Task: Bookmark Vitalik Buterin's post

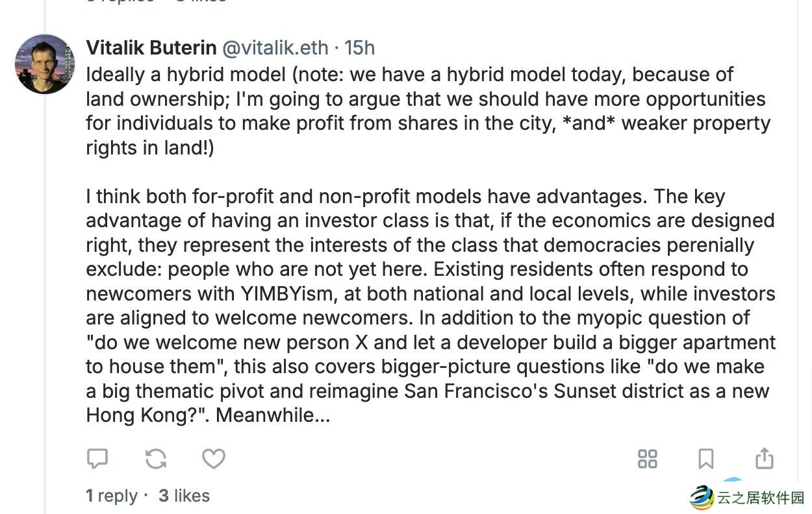Action: click(x=705, y=459)
